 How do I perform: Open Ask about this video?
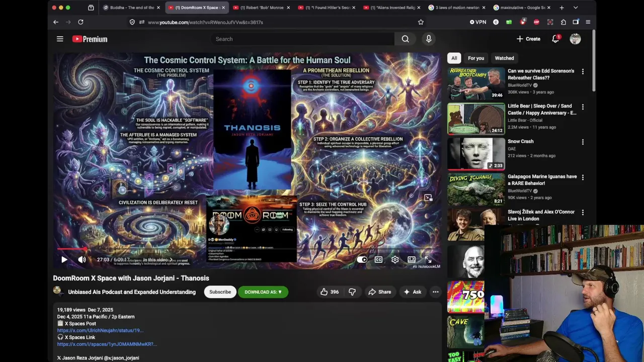(412, 292)
